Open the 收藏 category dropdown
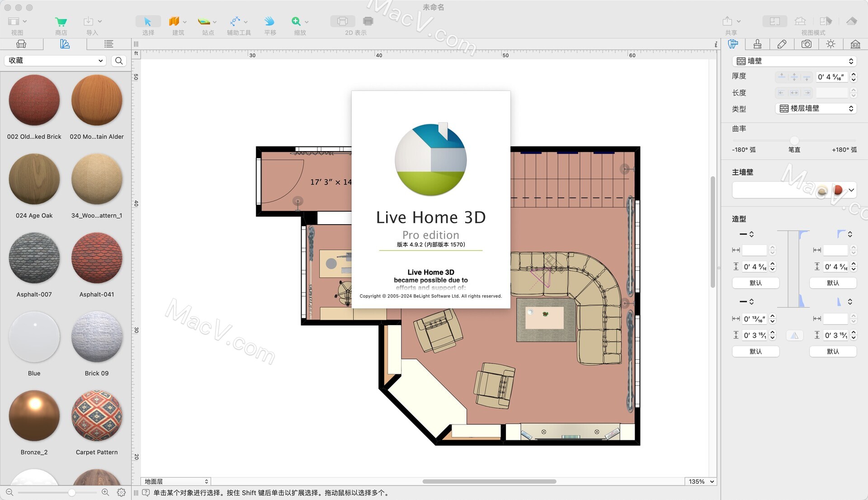Image resolution: width=868 pixels, height=500 pixels. point(56,61)
